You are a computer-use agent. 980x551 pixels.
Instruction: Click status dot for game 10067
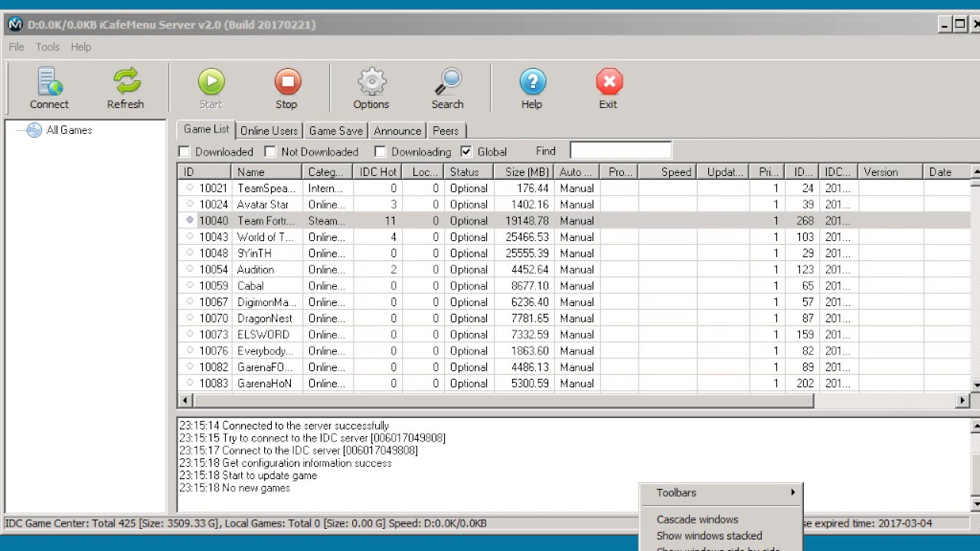190,302
